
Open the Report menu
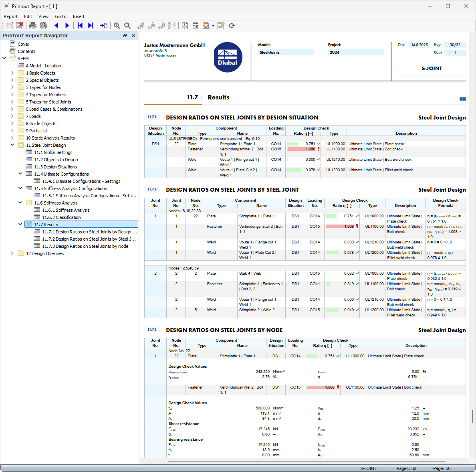[x=11, y=16]
